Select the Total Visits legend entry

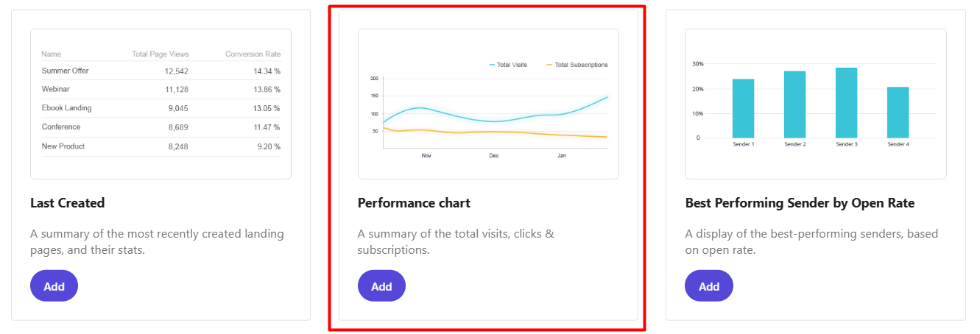508,65
